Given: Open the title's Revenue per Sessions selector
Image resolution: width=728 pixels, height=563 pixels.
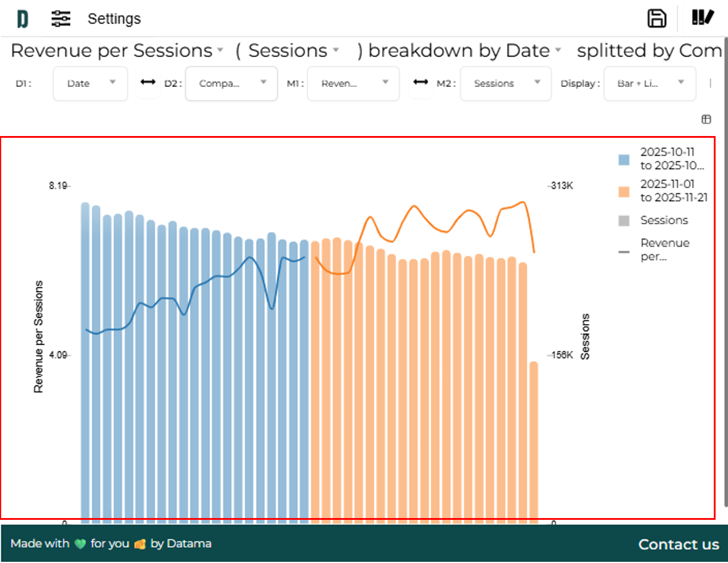Looking at the screenshot, I should click(117, 51).
